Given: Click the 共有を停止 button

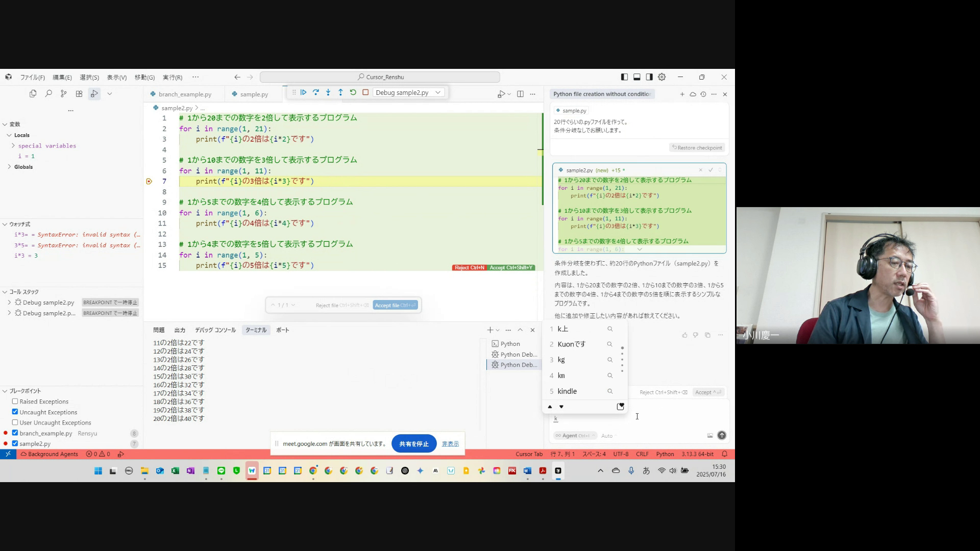Looking at the screenshot, I should pyautogui.click(x=413, y=444).
